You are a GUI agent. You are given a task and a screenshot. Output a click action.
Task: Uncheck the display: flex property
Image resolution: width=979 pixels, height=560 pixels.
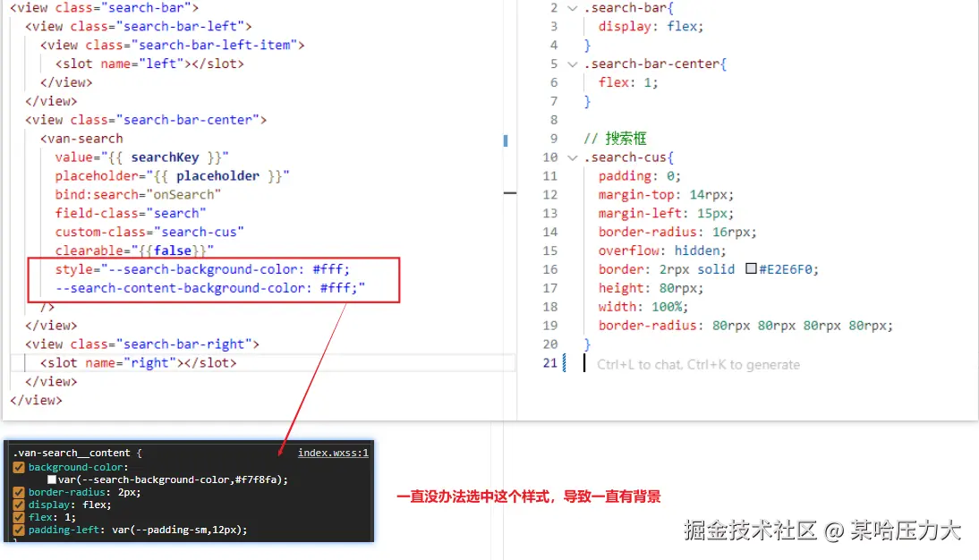coord(20,505)
